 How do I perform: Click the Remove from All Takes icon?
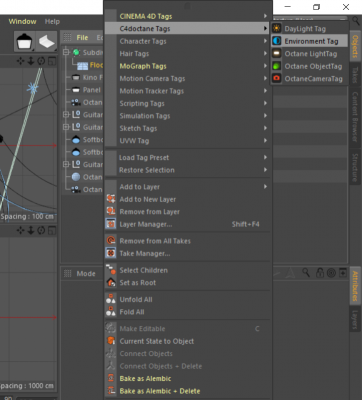(x=111, y=241)
